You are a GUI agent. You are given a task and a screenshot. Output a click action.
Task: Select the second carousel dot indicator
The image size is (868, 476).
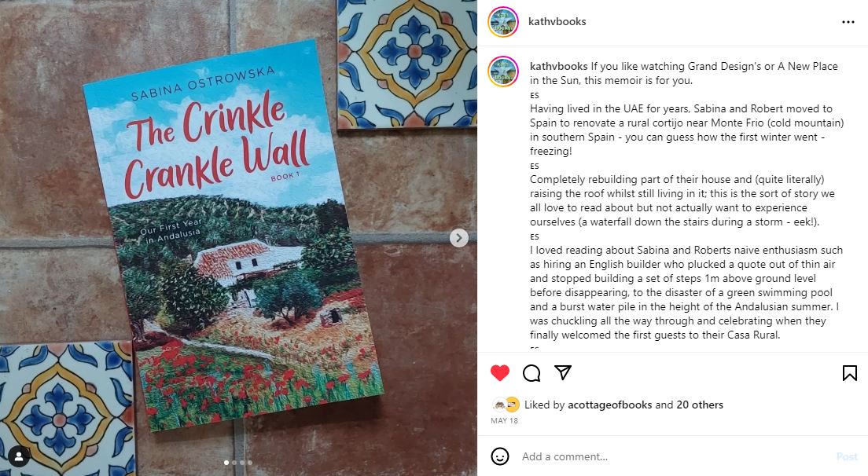(234, 463)
